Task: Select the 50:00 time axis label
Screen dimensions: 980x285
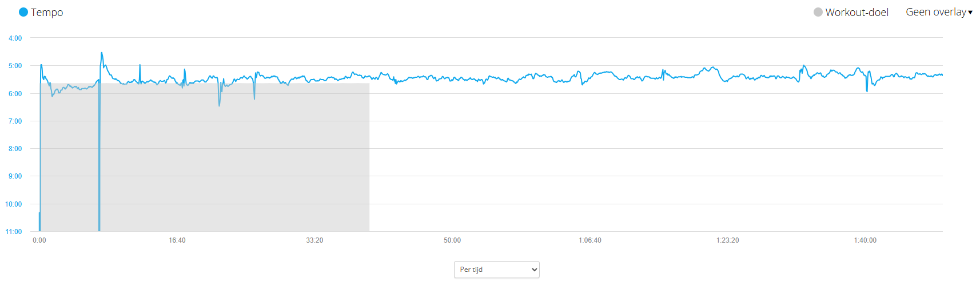Action: [452, 240]
